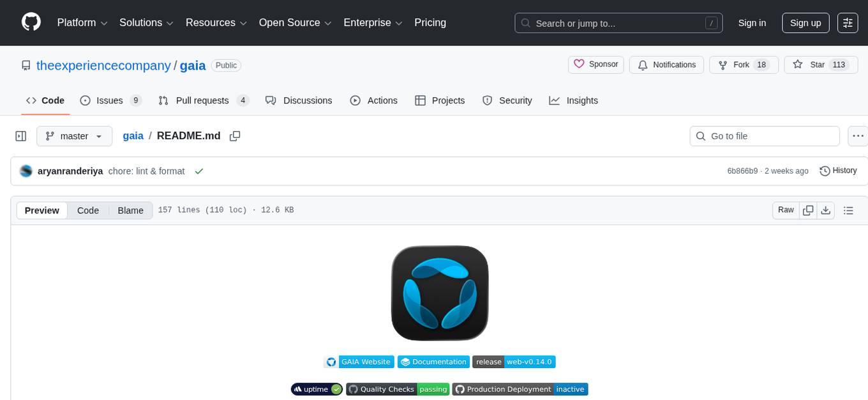Copy raw file contents icon

click(x=808, y=210)
